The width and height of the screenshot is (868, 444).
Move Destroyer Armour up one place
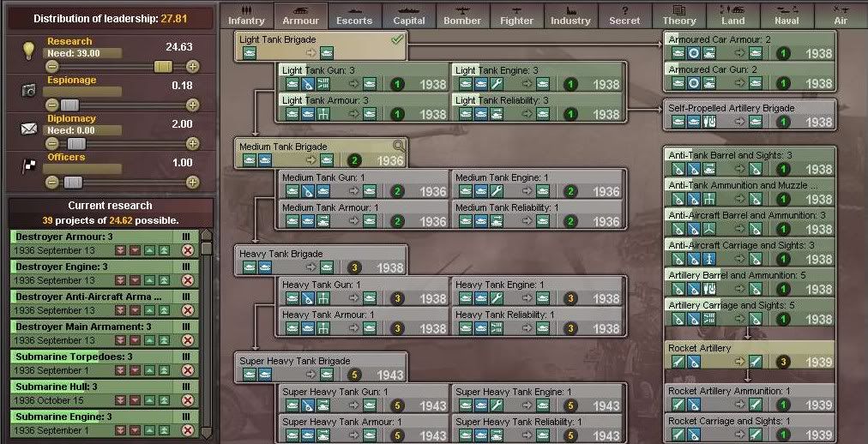(149, 250)
